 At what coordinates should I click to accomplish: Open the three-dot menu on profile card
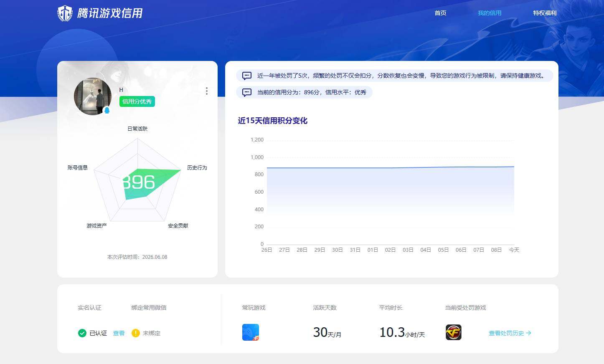point(207,91)
